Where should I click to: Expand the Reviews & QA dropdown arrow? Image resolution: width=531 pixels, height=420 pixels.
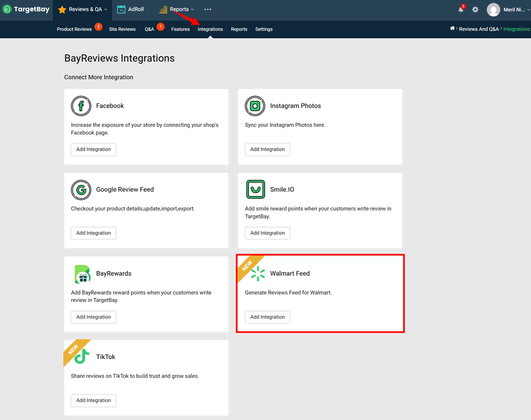point(106,9)
